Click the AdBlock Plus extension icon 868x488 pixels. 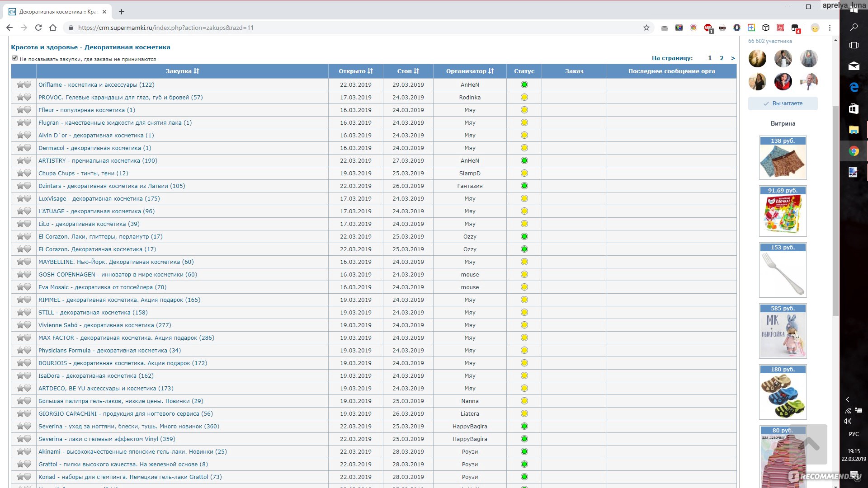[708, 28]
